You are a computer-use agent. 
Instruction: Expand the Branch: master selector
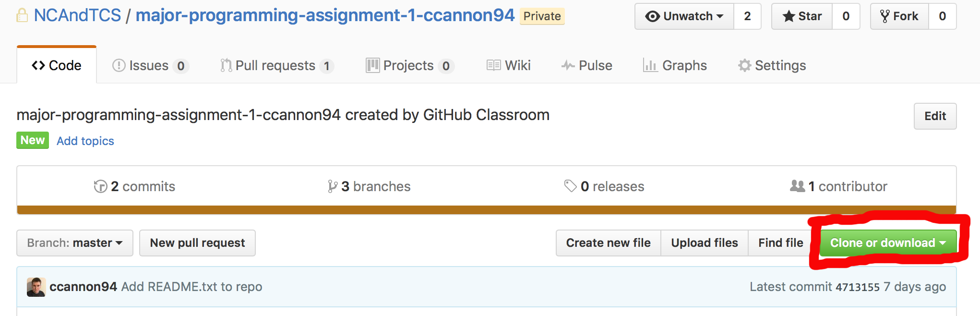pyautogui.click(x=75, y=243)
